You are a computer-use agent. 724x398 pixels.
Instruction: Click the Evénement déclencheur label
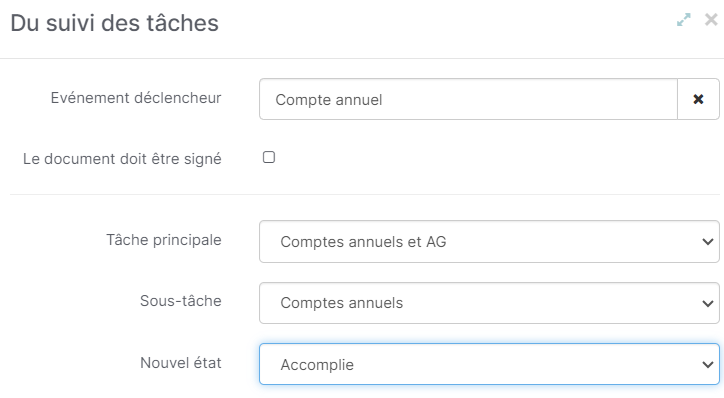click(x=136, y=98)
